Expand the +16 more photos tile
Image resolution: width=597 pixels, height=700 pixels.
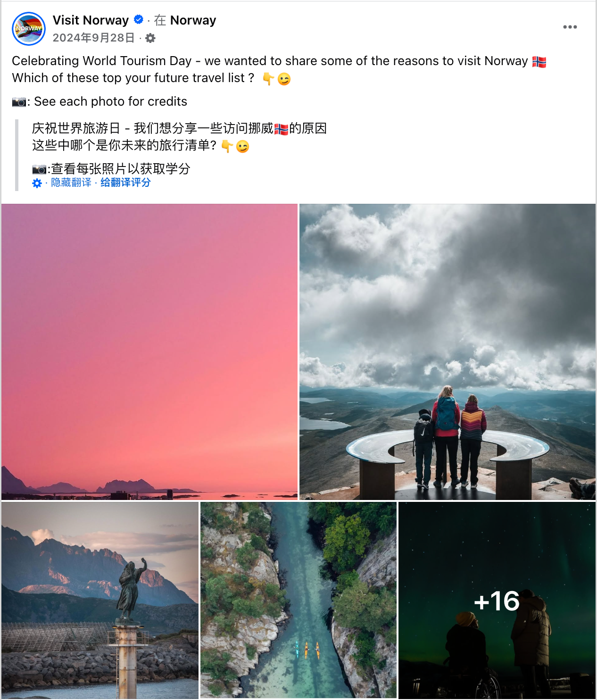[x=497, y=600]
